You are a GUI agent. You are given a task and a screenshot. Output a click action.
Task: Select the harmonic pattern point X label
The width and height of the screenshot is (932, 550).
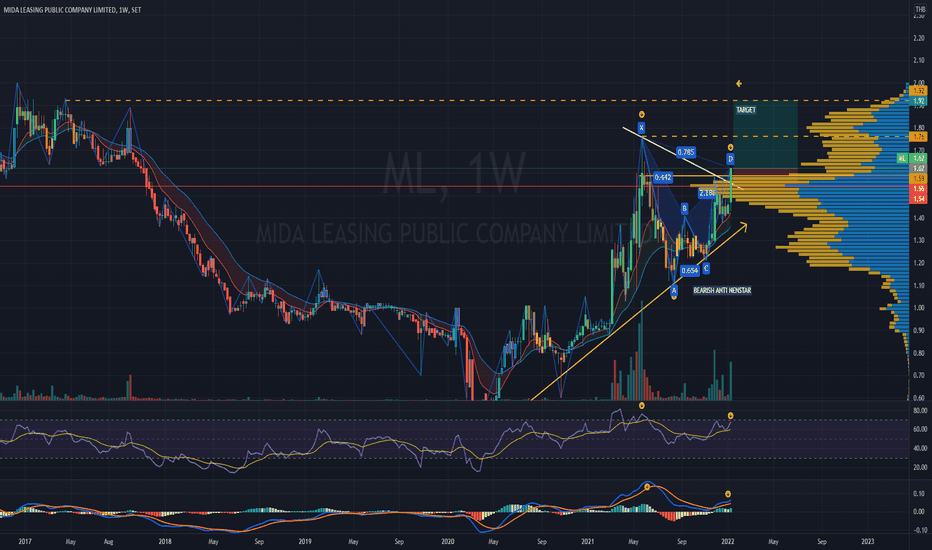coord(641,127)
